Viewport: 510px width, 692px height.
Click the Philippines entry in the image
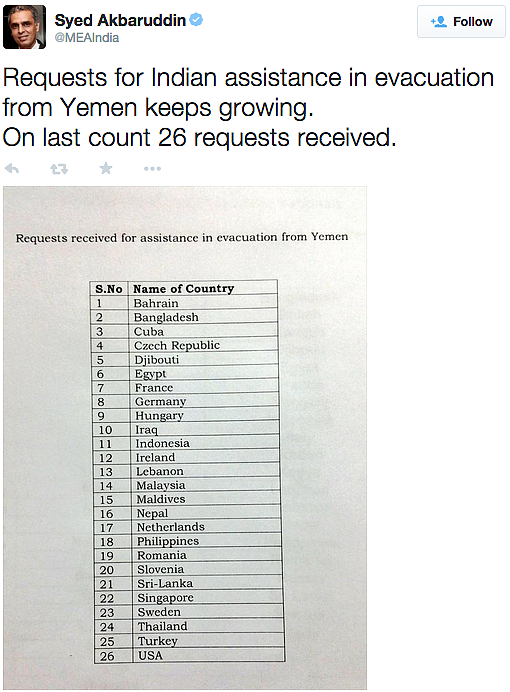point(188,542)
